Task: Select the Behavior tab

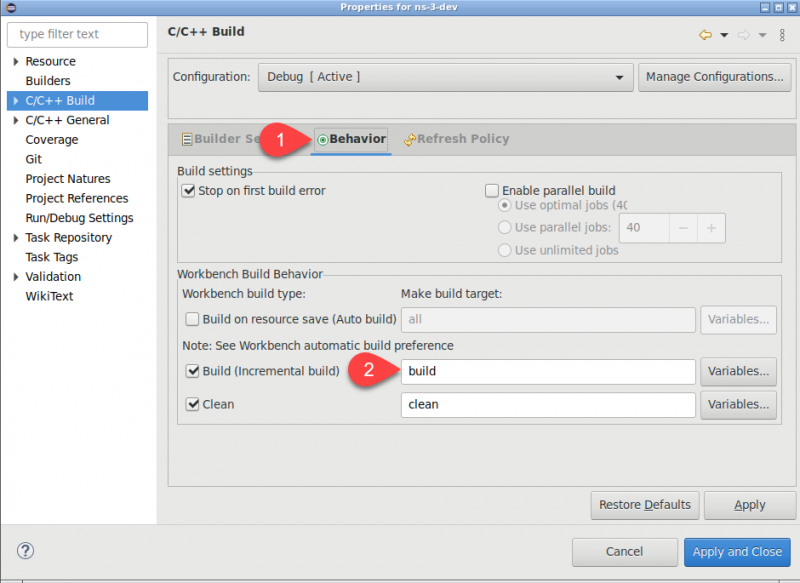Action: [352, 139]
